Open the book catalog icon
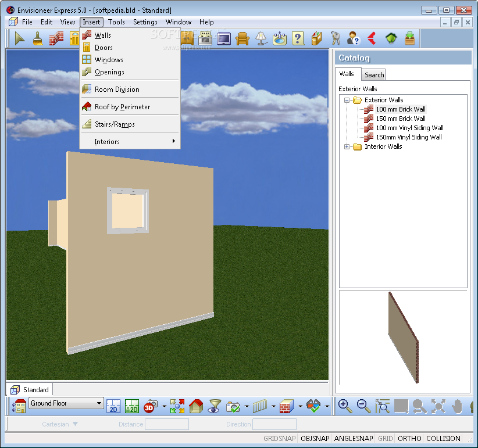Screen dimensions: 478x448 [316, 39]
